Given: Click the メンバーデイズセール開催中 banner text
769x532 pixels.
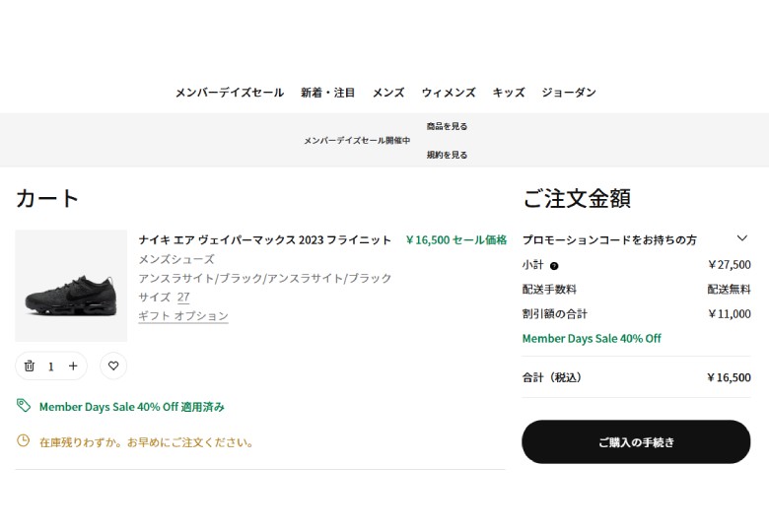Looking at the screenshot, I should point(357,141).
